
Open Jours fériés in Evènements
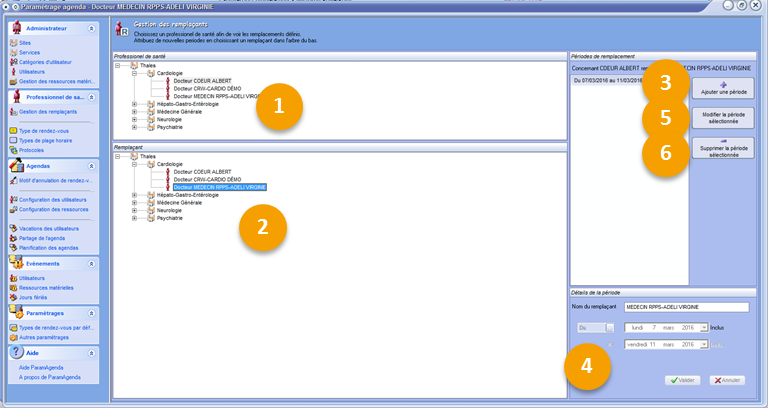(35, 295)
